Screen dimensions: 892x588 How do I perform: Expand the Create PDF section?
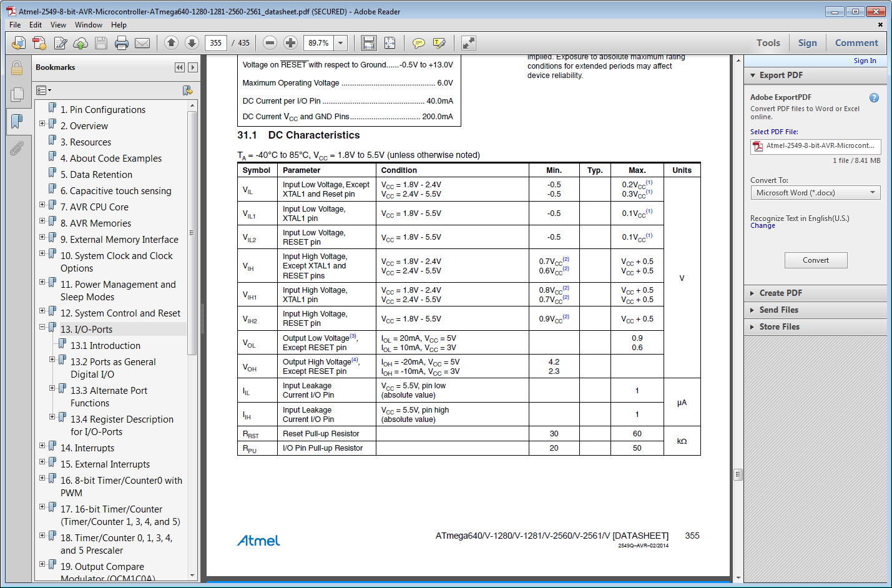(753, 293)
